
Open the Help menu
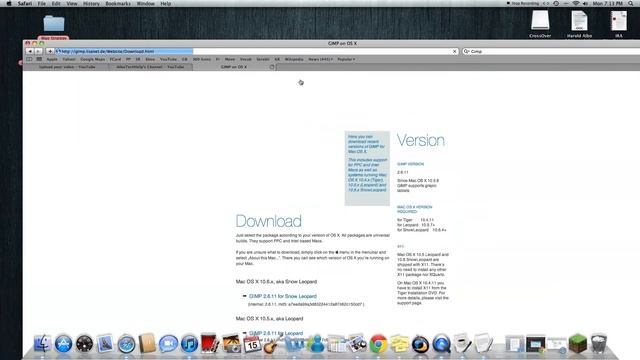point(165,3)
